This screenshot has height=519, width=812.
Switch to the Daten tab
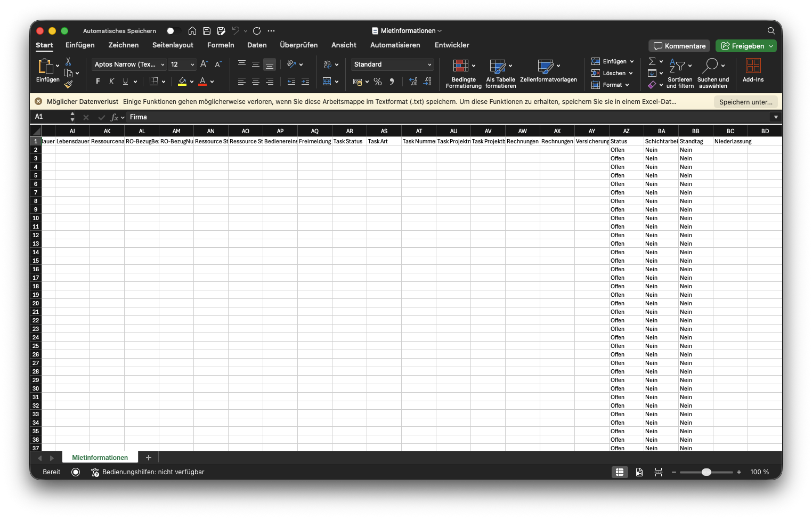point(257,45)
